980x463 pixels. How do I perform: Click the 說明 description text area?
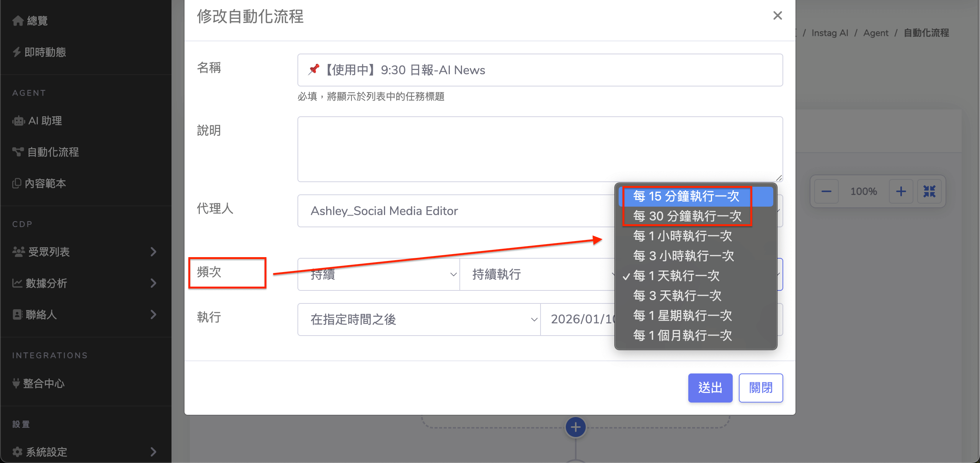point(540,149)
